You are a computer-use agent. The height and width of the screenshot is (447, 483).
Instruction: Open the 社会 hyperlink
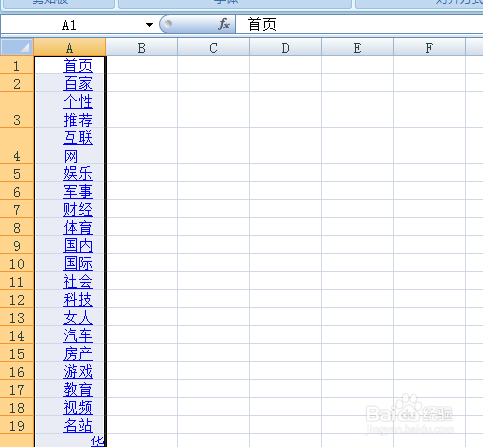[x=78, y=281]
